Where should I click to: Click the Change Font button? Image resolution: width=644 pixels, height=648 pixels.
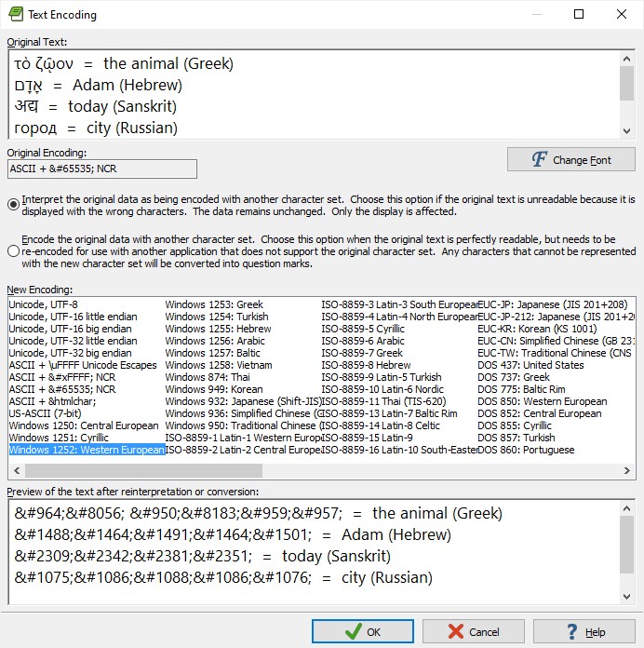tap(570, 159)
